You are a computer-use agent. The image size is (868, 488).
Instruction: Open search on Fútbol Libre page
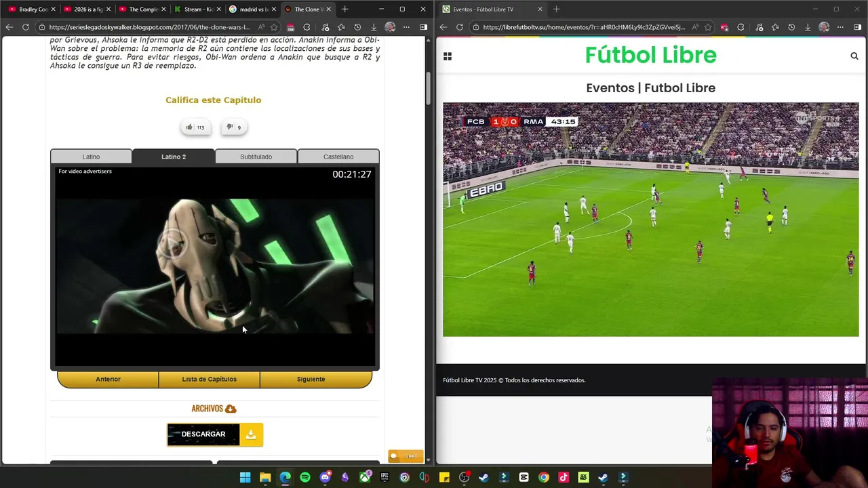pyautogui.click(x=854, y=56)
